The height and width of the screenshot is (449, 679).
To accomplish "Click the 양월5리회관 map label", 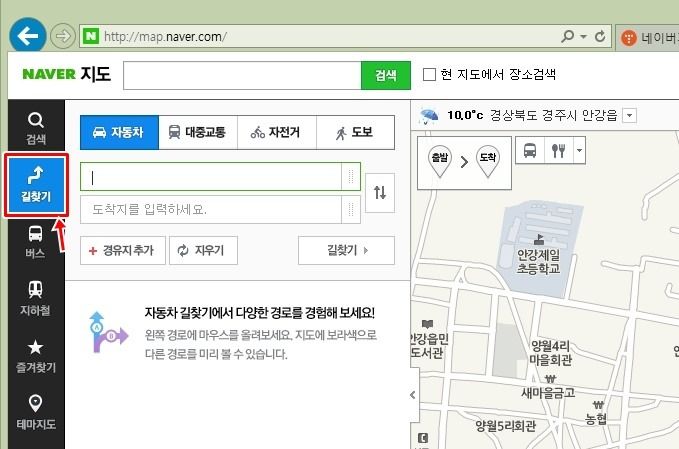I will [506, 426].
